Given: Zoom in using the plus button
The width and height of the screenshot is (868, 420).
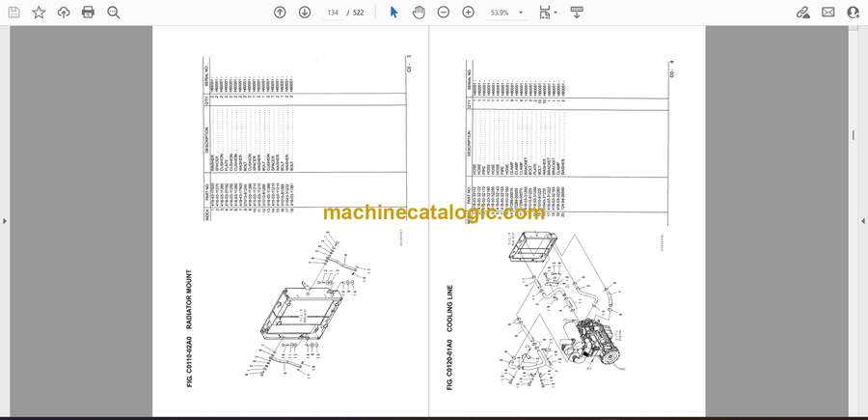Looking at the screenshot, I should (x=469, y=13).
